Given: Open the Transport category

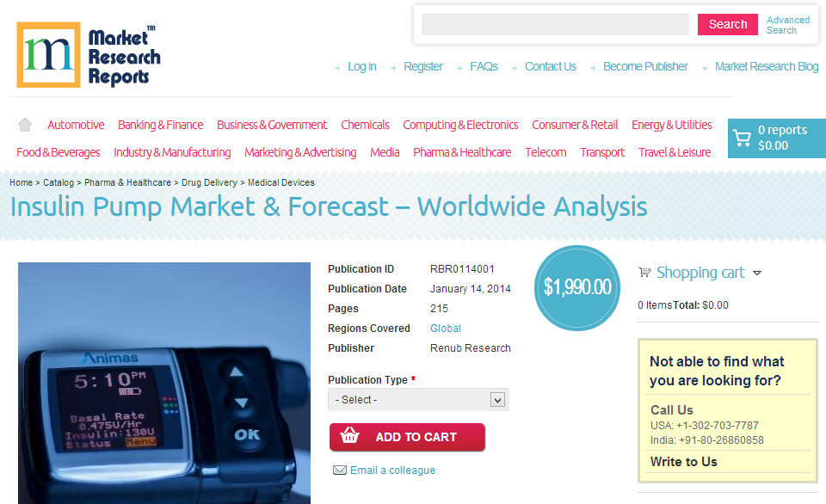Looking at the screenshot, I should pyautogui.click(x=602, y=152).
